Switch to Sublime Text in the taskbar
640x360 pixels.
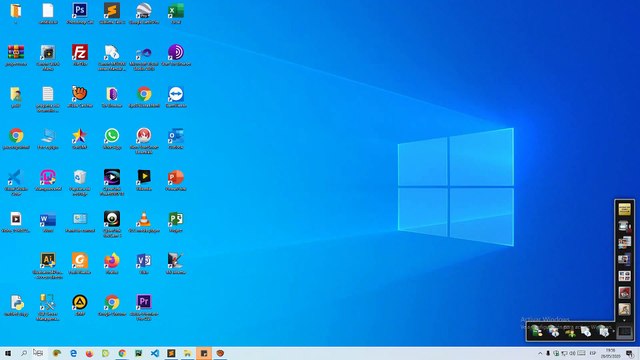(171, 353)
